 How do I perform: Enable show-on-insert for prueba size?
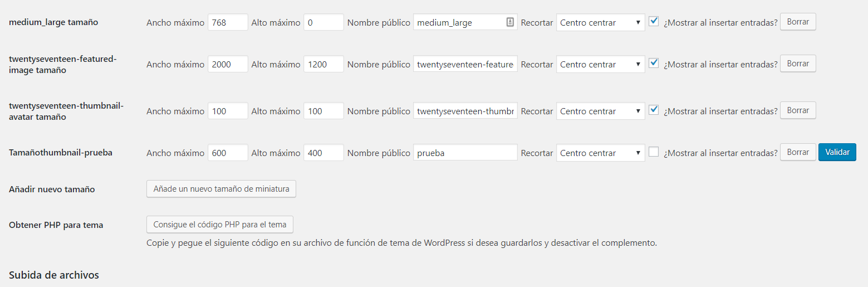pos(654,152)
